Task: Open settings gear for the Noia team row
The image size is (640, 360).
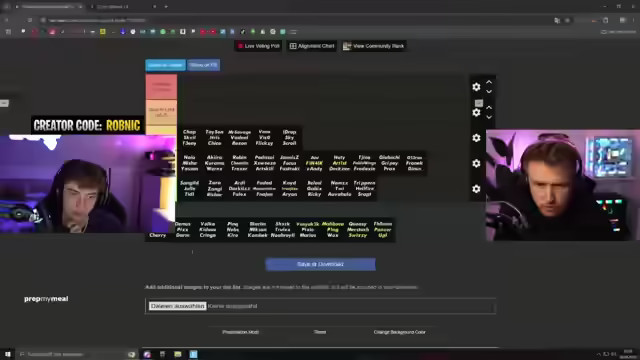Action: tap(476, 164)
